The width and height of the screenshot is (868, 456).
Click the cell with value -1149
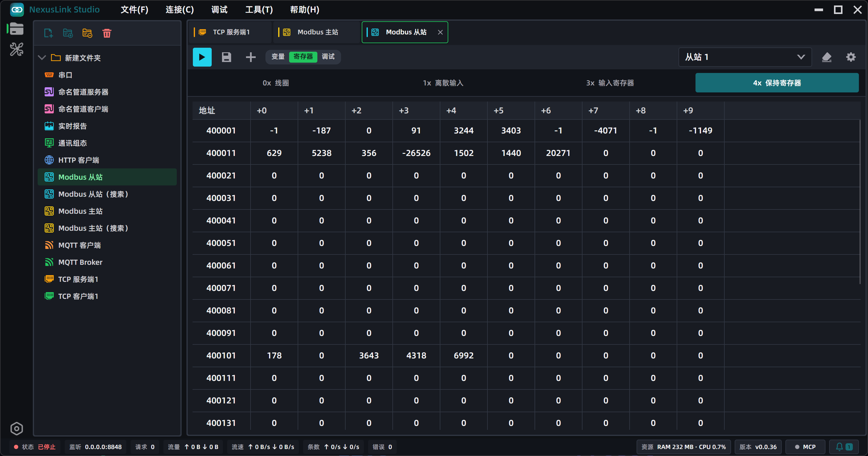click(x=701, y=130)
